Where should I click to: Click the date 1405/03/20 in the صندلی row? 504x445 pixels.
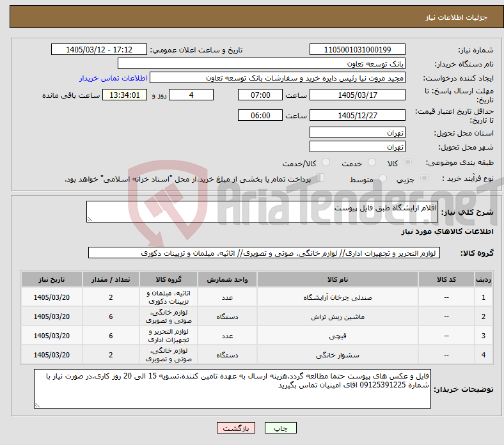pyautogui.click(x=52, y=297)
